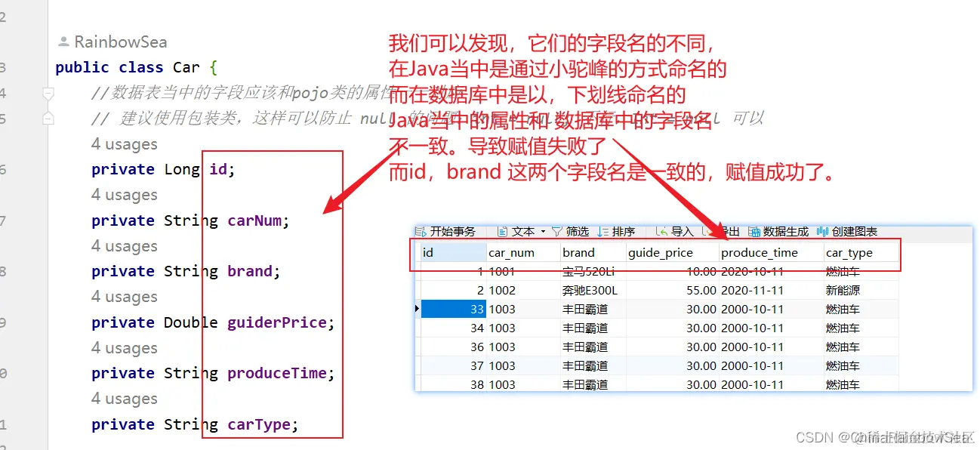Click the brand field name in the code
Viewport: 980px width, 450px height.
250,271
